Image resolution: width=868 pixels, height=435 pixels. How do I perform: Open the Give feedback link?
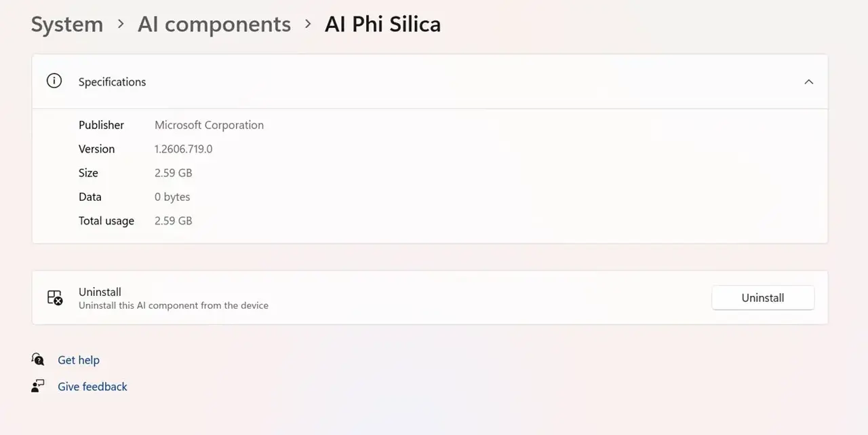coord(92,386)
